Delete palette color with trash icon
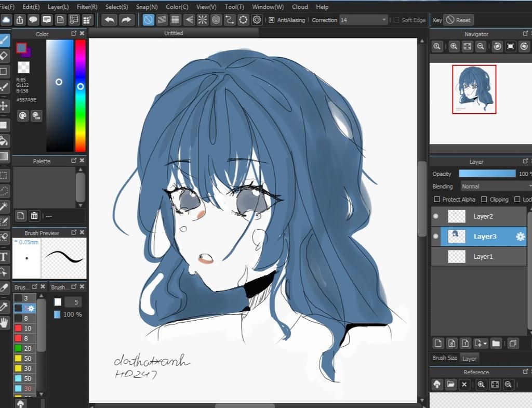Image resolution: width=532 pixels, height=408 pixels. coord(34,216)
